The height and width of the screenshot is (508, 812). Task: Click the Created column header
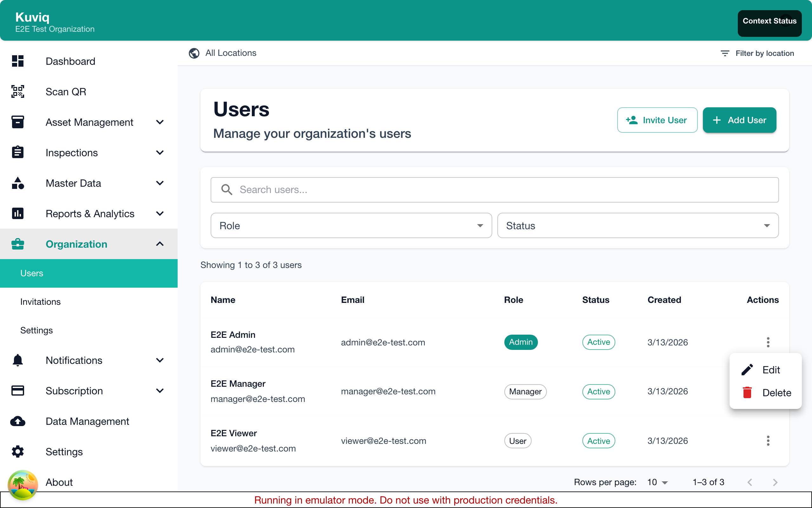click(x=664, y=300)
